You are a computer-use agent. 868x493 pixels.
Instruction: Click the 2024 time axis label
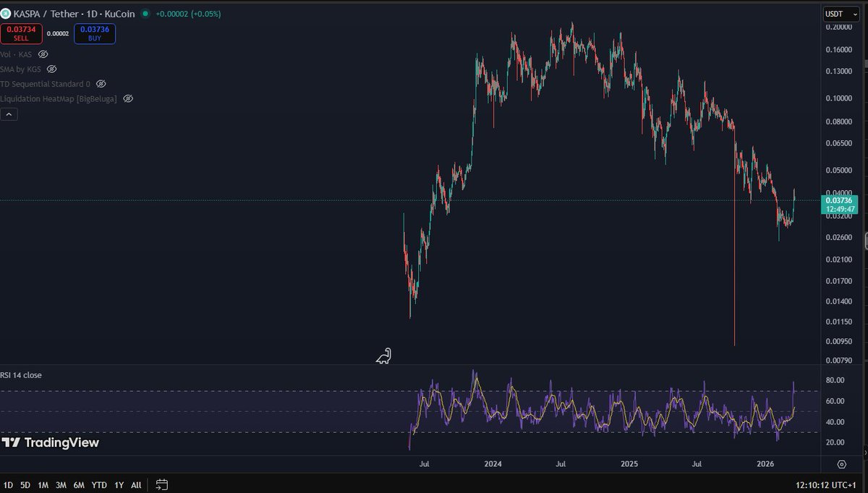[x=493, y=464]
